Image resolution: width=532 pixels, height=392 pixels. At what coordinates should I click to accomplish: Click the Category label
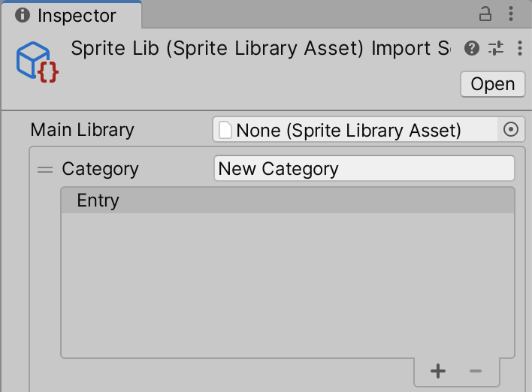pos(100,169)
